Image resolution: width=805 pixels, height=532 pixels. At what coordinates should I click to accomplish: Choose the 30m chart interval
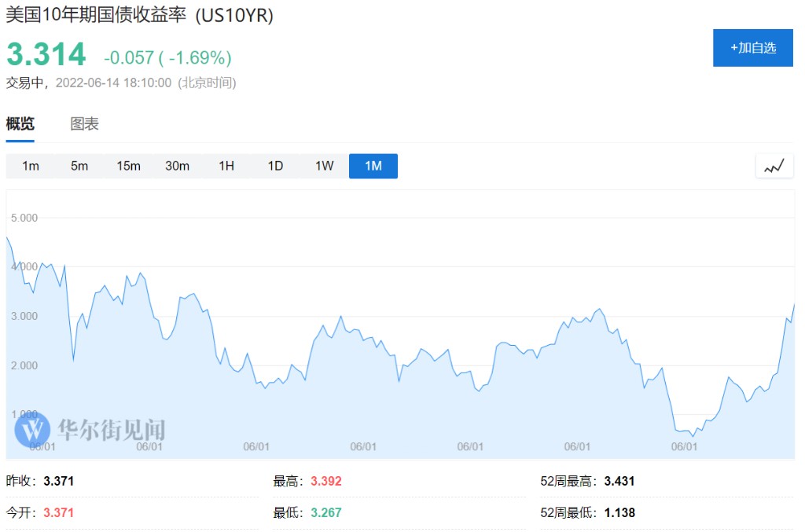point(178,166)
